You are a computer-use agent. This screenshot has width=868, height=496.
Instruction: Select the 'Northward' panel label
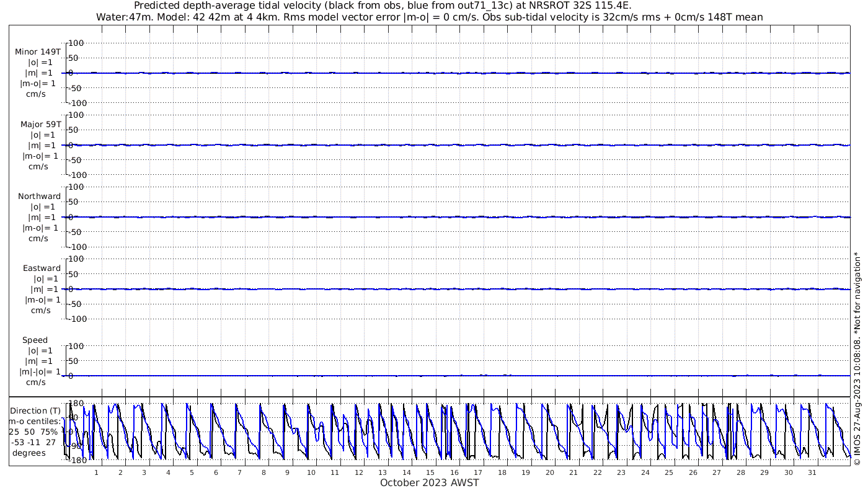[x=40, y=196]
